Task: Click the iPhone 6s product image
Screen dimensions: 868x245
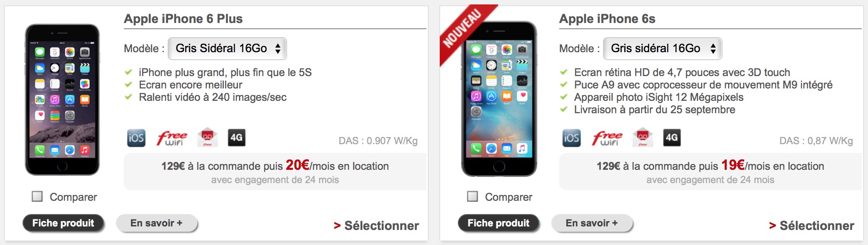Action: 499,99
